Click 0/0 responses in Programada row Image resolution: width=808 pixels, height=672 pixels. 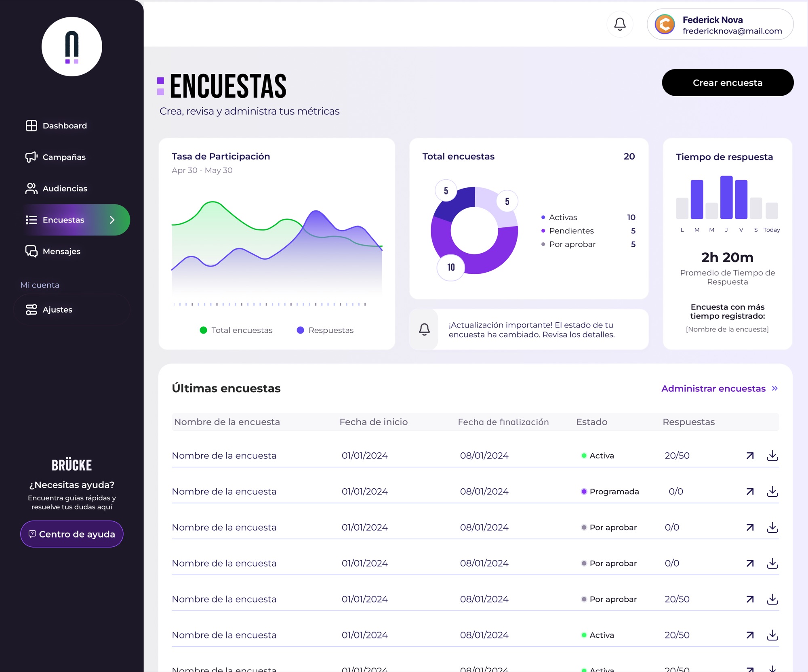(676, 491)
